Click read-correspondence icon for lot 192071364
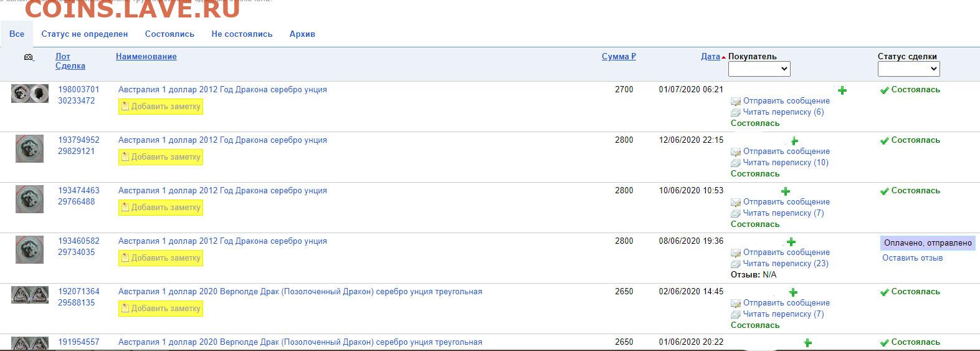This screenshot has height=351, width=980. point(736,315)
